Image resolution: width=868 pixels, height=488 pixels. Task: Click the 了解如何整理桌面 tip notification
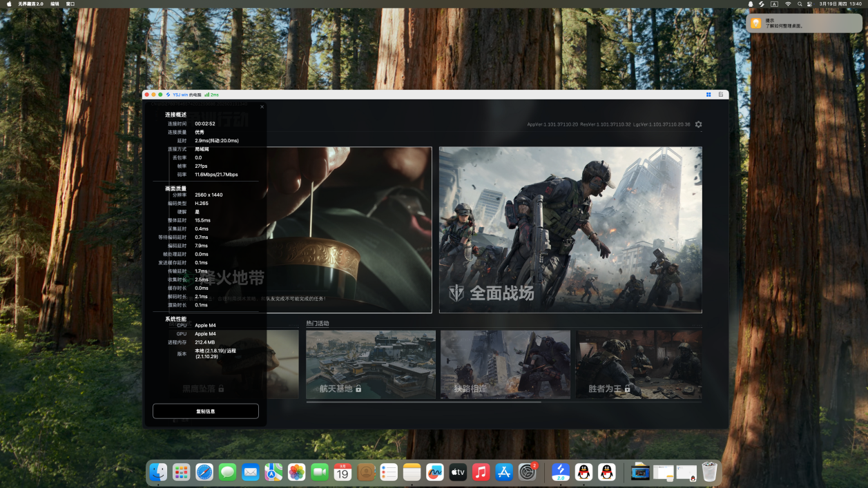[804, 23]
